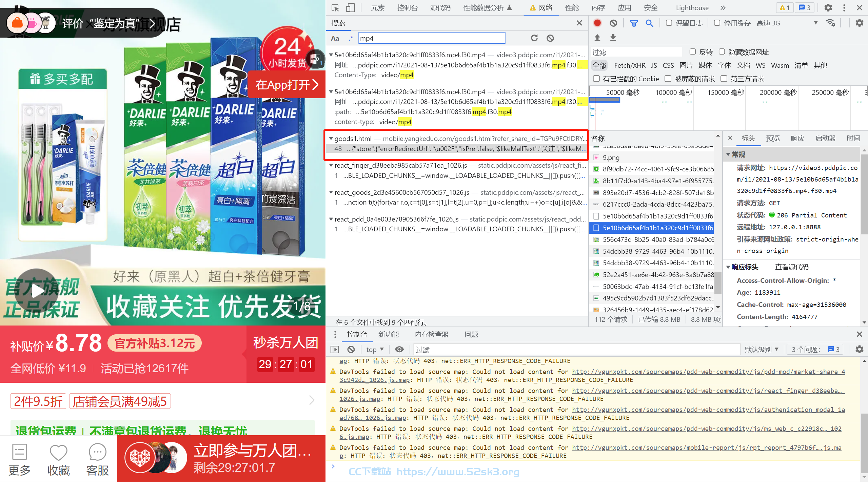The width and height of the screenshot is (868, 482).
Task: Switch to the 源代码 Sources tab
Action: point(440,8)
